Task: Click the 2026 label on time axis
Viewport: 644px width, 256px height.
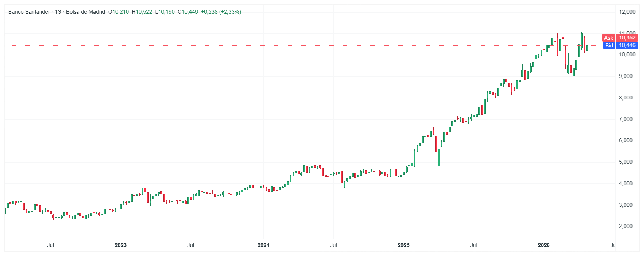Action: pyautogui.click(x=544, y=245)
